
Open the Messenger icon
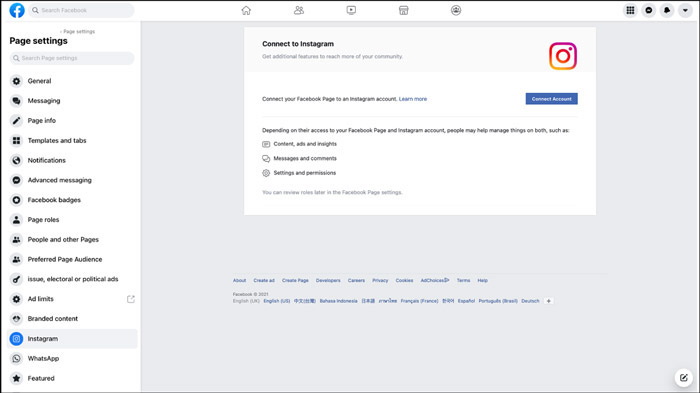[x=649, y=10]
